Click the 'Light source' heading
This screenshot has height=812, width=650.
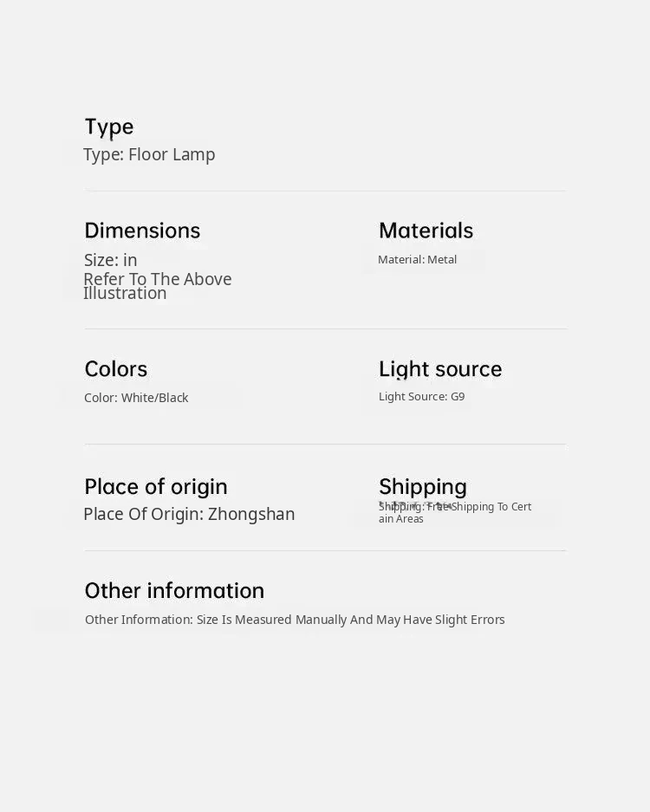pyautogui.click(x=440, y=369)
